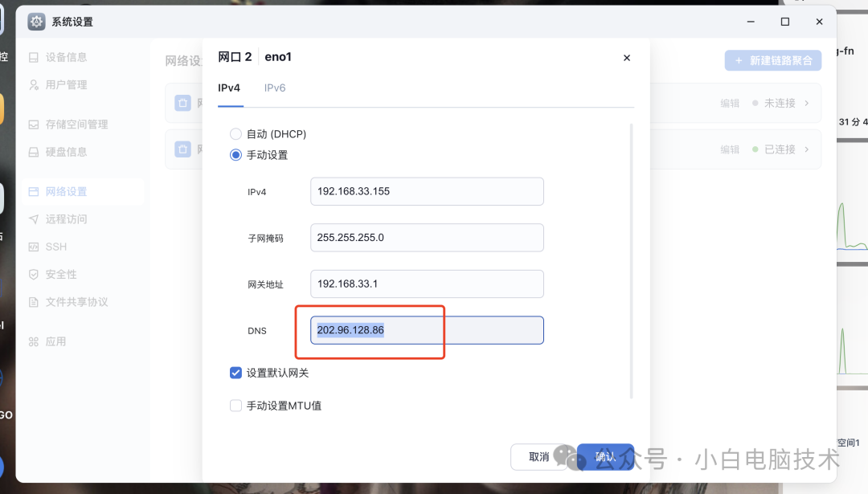Viewport: 868px width, 494px height.
Task: Click the 确认 button to confirm
Action: tap(605, 456)
